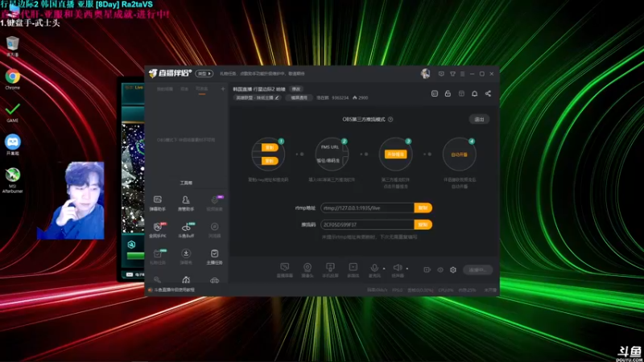Add 手机投屏 phone mirroring source
This screenshot has width=644, height=362.
pos(330,270)
